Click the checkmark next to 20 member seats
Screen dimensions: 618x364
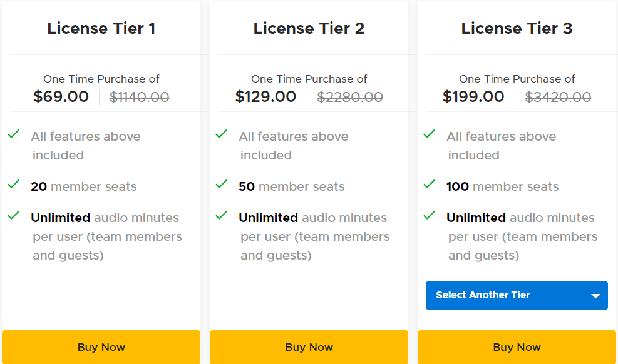pyautogui.click(x=14, y=183)
